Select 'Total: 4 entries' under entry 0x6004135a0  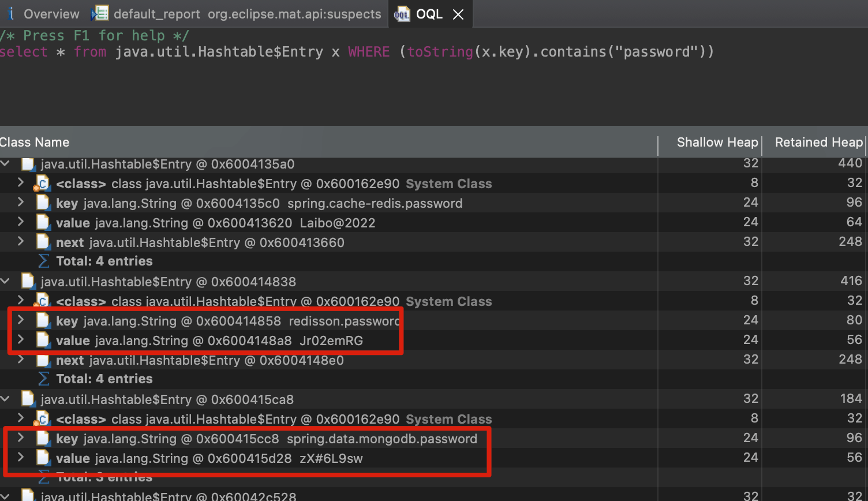click(104, 261)
